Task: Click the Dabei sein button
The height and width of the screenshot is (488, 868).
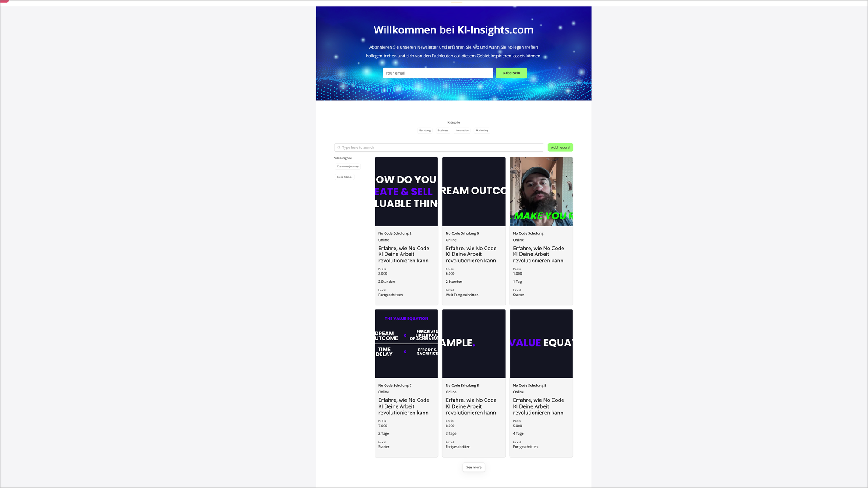Action: click(511, 73)
